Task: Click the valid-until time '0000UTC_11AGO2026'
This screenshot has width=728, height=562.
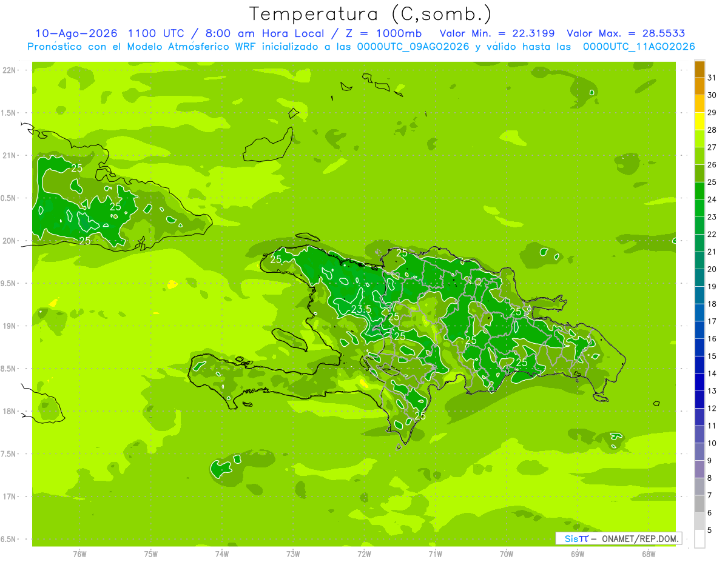Action: [639, 47]
